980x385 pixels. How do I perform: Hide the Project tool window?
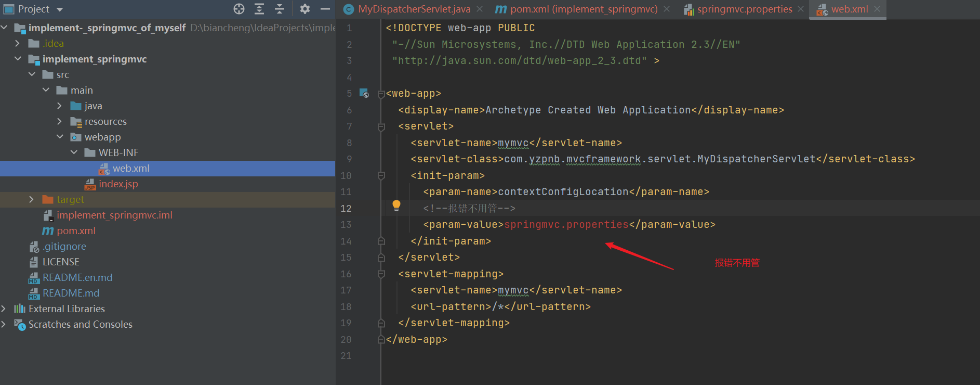click(325, 9)
